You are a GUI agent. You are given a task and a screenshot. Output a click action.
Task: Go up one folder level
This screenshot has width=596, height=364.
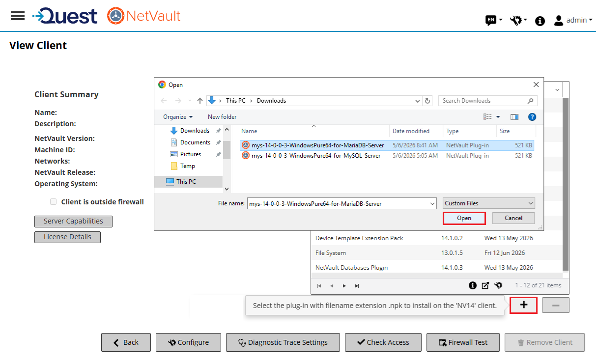tap(200, 101)
